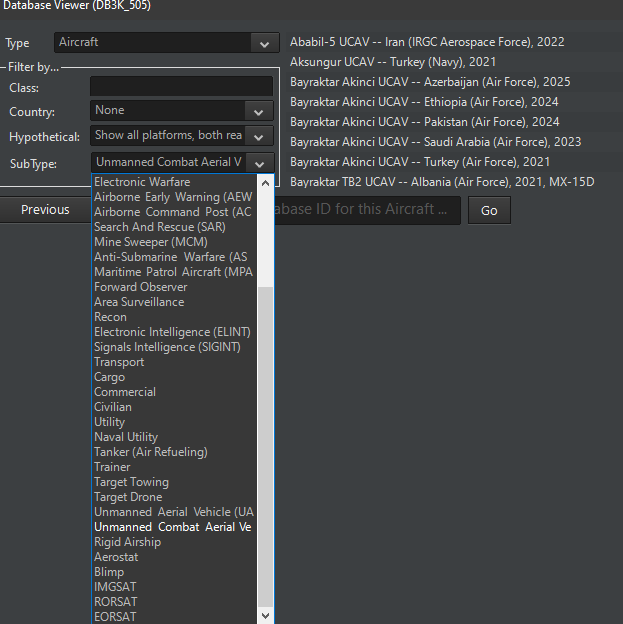Choose Rigid Airship subtype
This screenshot has width=623, height=624.
tap(174, 542)
